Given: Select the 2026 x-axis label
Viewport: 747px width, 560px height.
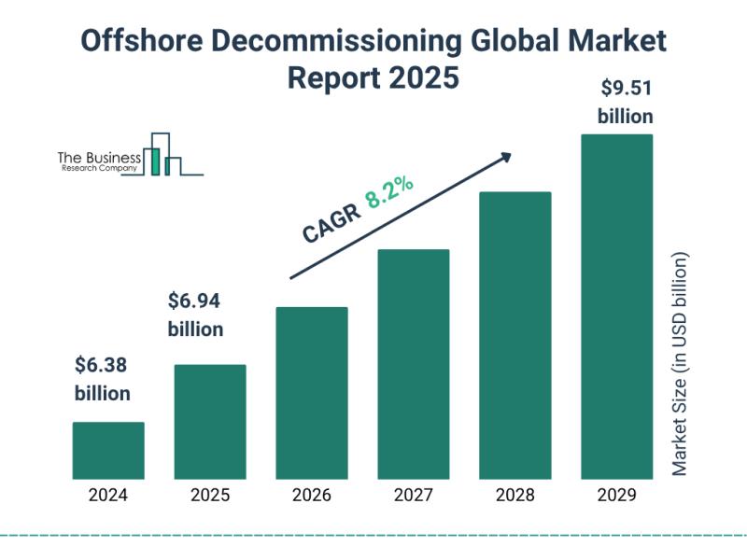Looking at the screenshot, I should (312, 496).
